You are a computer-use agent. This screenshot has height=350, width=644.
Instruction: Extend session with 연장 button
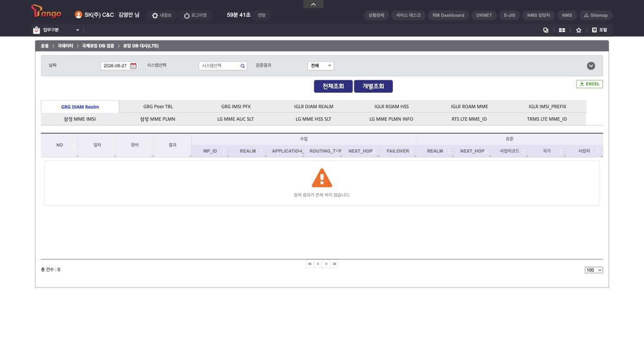coord(262,16)
